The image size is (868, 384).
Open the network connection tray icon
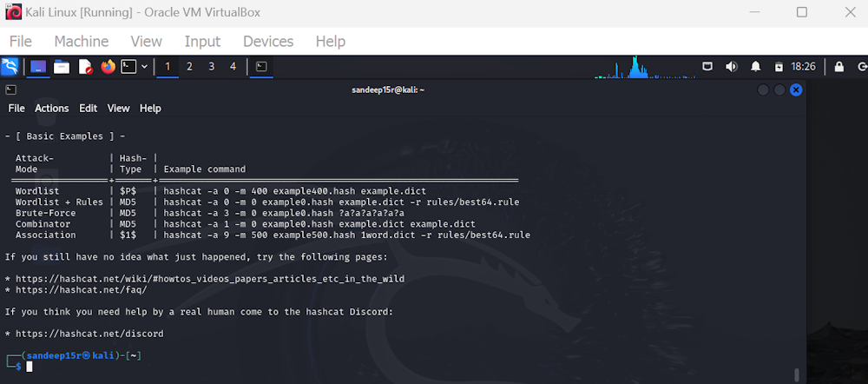click(707, 67)
